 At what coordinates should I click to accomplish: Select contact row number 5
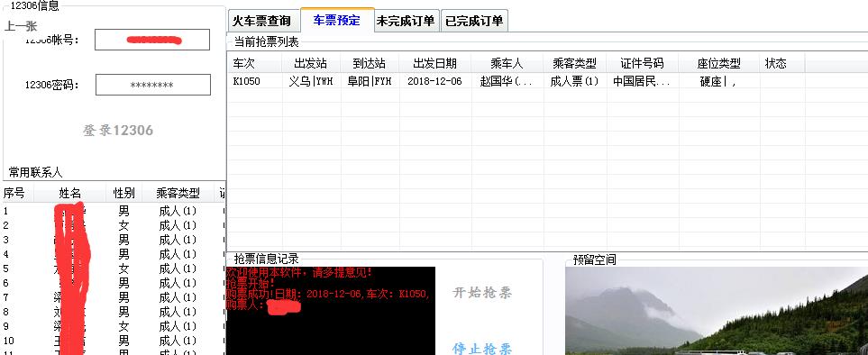coord(113,269)
